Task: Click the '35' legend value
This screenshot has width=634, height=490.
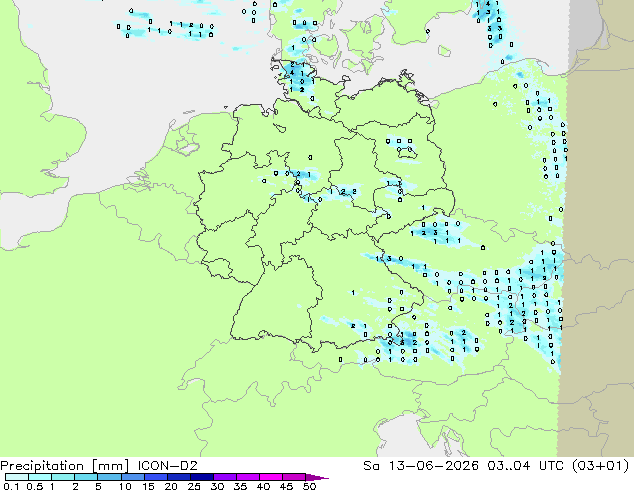Action: 240,486
